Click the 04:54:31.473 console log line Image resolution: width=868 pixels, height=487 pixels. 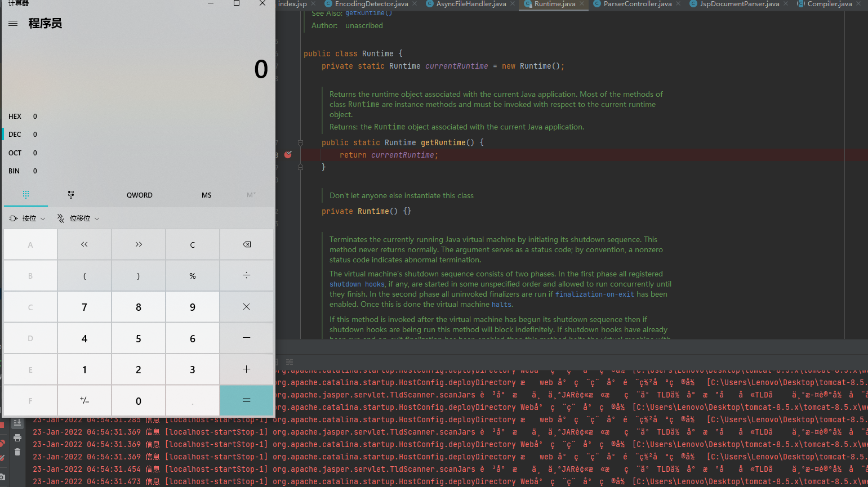tap(449, 481)
